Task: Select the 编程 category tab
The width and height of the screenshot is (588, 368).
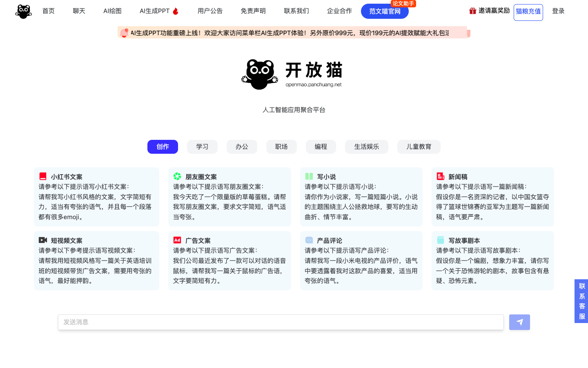Action: pos(321,146)
